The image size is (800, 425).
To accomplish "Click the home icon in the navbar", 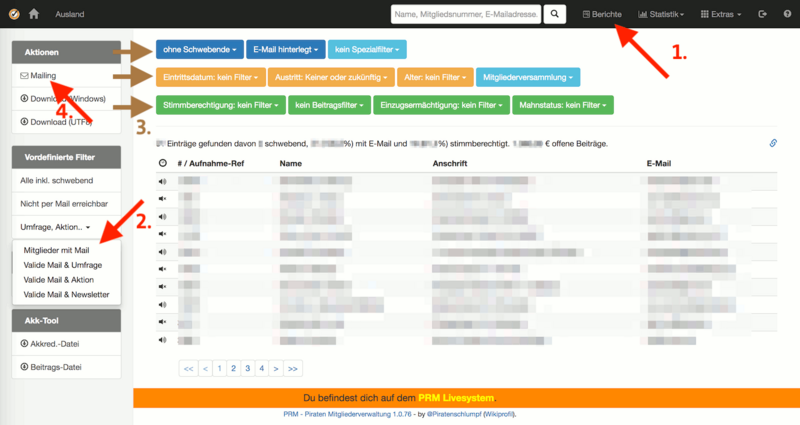I will pyautogui.click(x=34, y=14).
